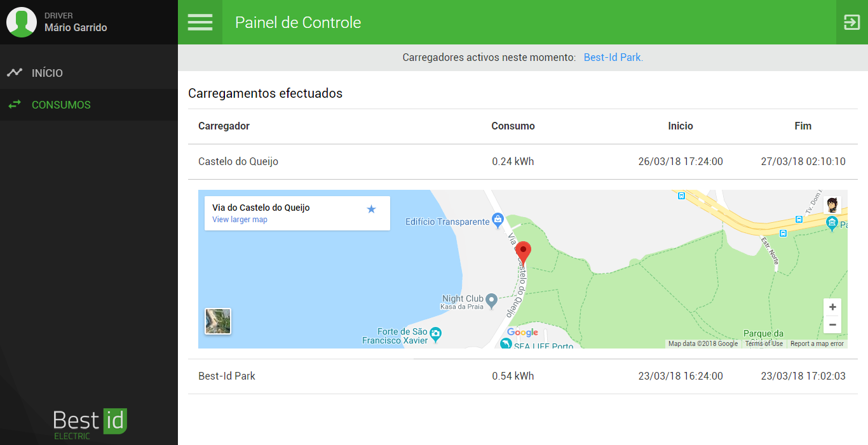Click the View larger map link
The image size is (868, 445).
pyautogui.click(x=240, y=220)
